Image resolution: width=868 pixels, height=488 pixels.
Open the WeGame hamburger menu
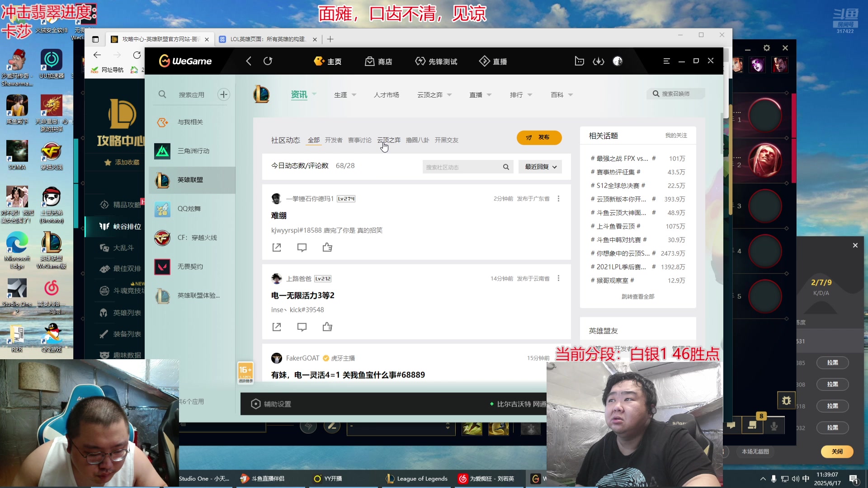tap(666, 61)
